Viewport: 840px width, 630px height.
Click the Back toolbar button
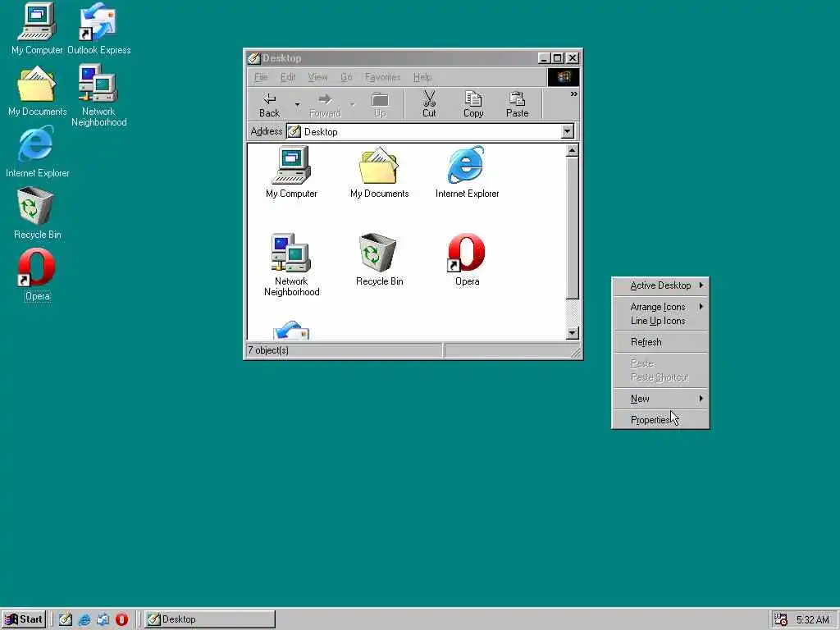pyautogui.click(x=269, y=104)
